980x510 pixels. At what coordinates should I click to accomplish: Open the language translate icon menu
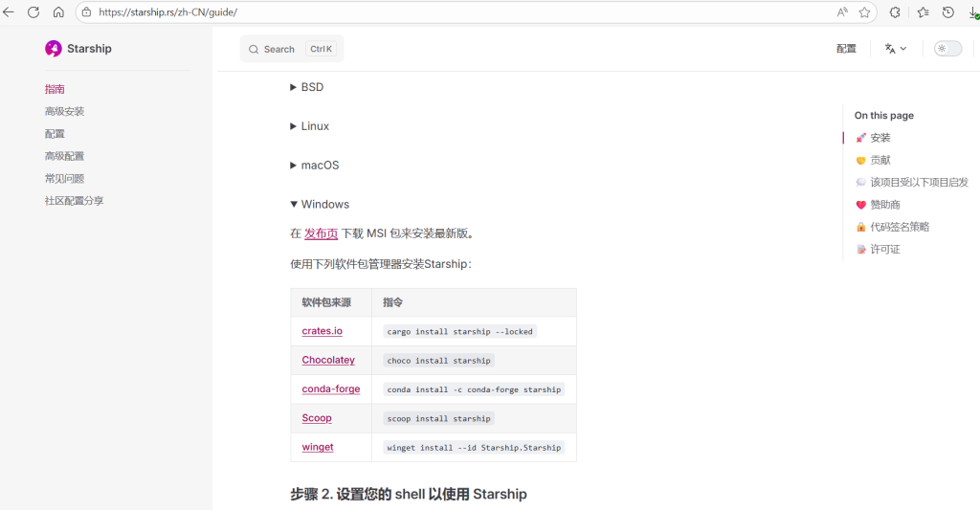(896, 49)
